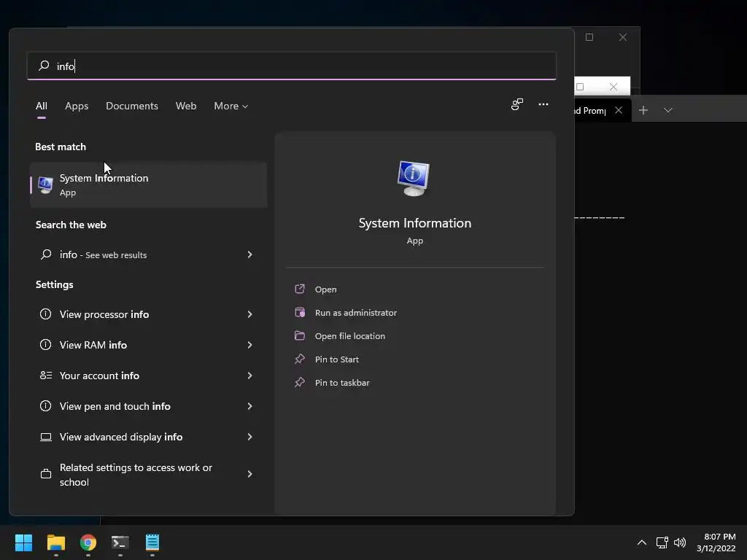This screenshot has width=747, height=560.
Task: Click the magnifier icon beside info web results
Action: [x=46, y=254]
